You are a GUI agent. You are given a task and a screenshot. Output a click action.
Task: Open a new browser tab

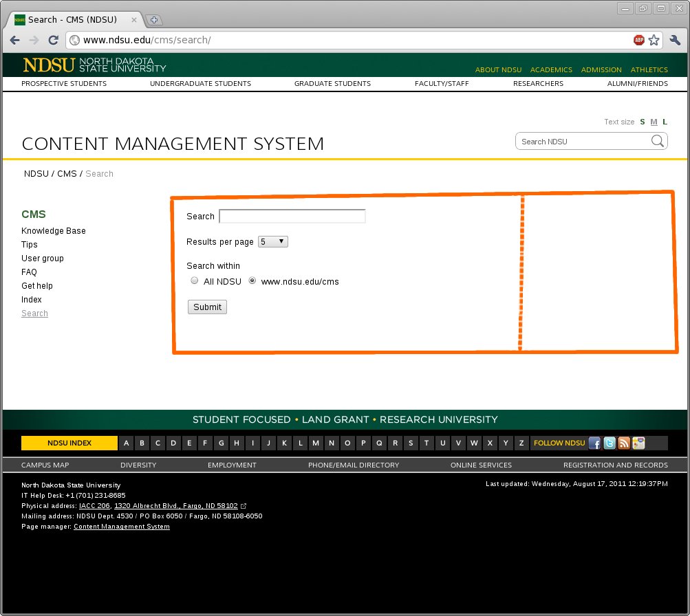coord(154,20)
